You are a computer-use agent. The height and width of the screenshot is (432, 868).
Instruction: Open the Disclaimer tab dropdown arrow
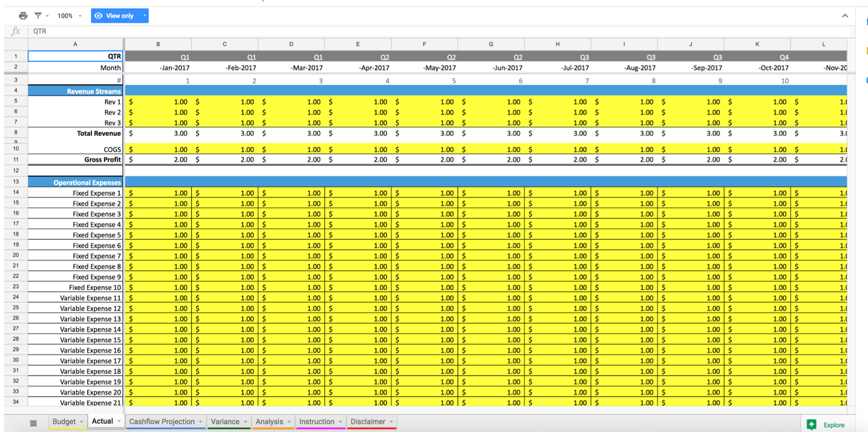(x=391, y=422)
